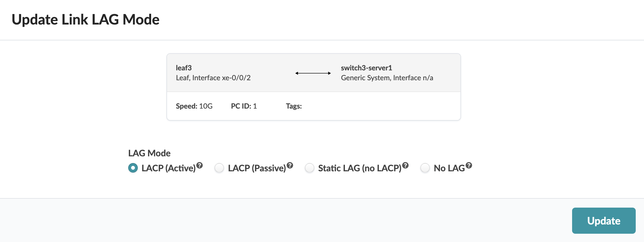
Task: View help question mark next to No LAG
Action: (469, 165)
